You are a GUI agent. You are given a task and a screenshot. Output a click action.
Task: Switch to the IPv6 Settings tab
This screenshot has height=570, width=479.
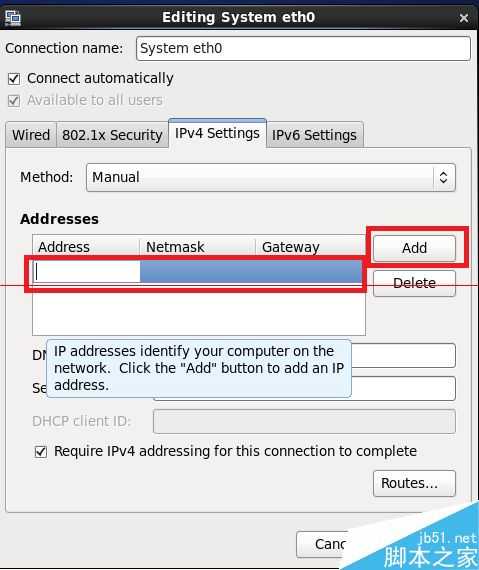pos(314,135)
